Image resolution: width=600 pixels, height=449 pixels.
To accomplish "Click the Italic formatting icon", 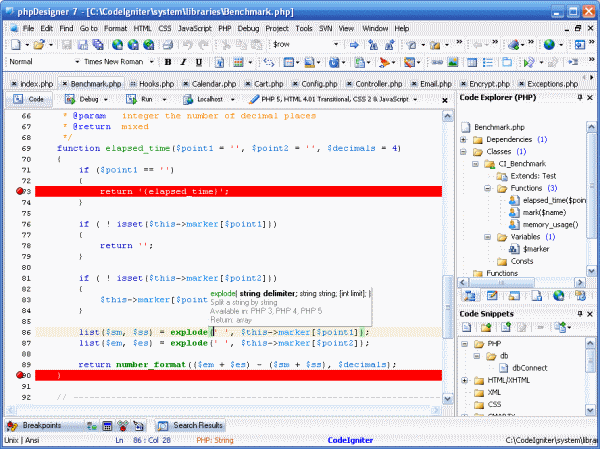I will [x=183, y=62].
